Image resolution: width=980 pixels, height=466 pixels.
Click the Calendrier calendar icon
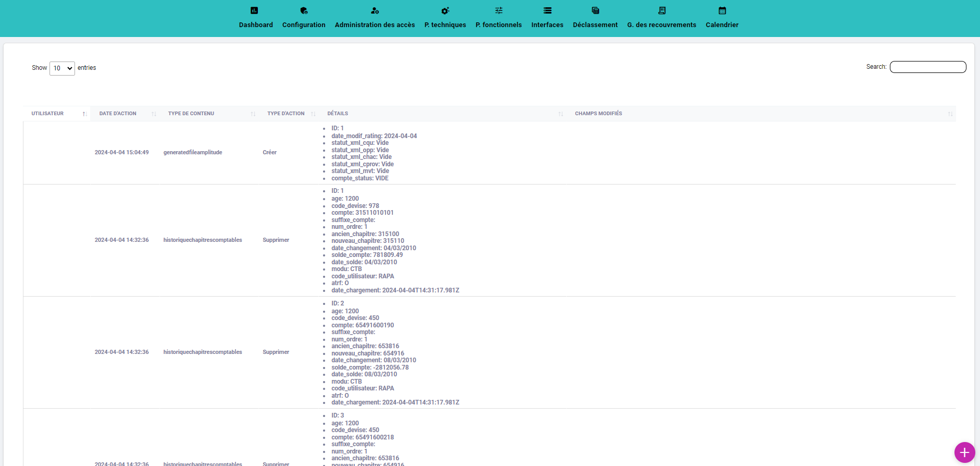click(x=722, y=10)
